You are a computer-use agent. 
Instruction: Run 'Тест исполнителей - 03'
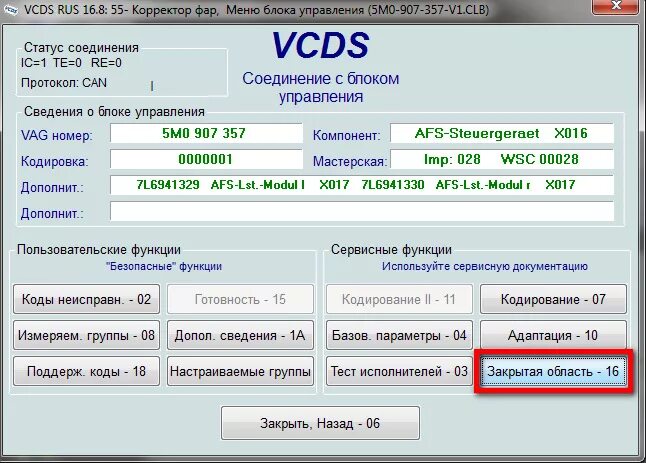(399, 371)
